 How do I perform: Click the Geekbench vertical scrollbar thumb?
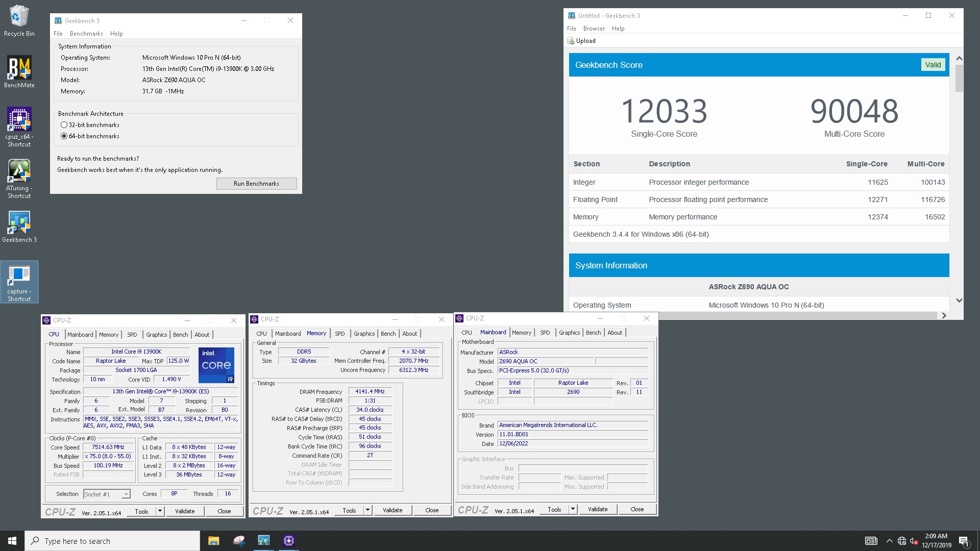point(959,78)
